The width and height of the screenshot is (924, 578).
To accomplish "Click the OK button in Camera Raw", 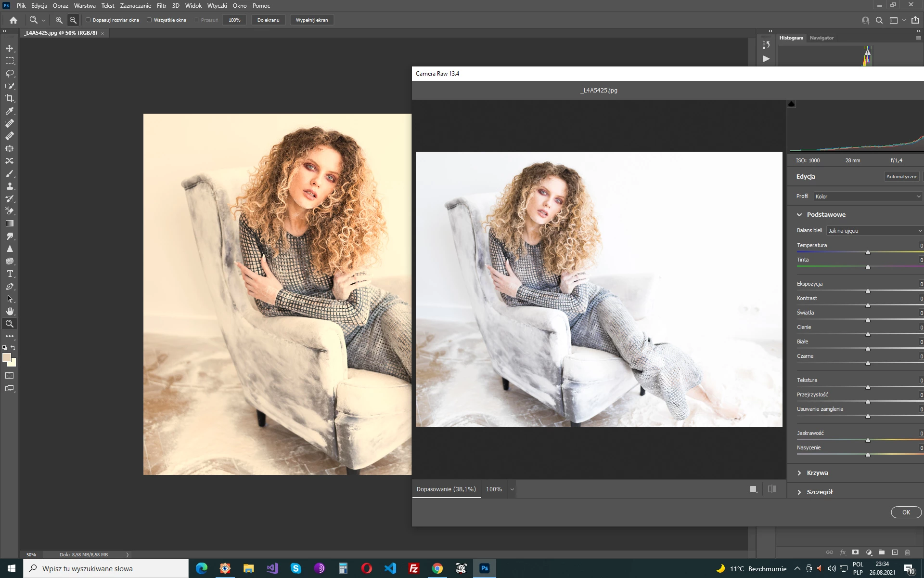I will (x=906, y=512).
